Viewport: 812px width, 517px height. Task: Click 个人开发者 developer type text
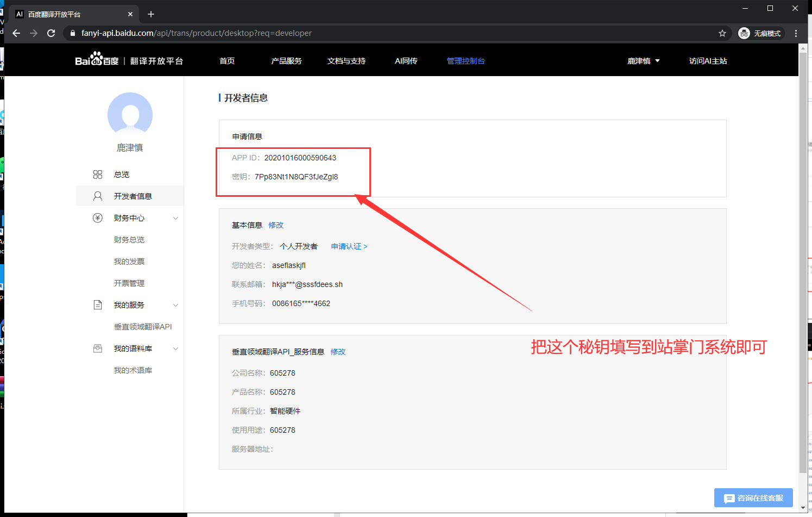pyautogui.click(x=299, y=246)
